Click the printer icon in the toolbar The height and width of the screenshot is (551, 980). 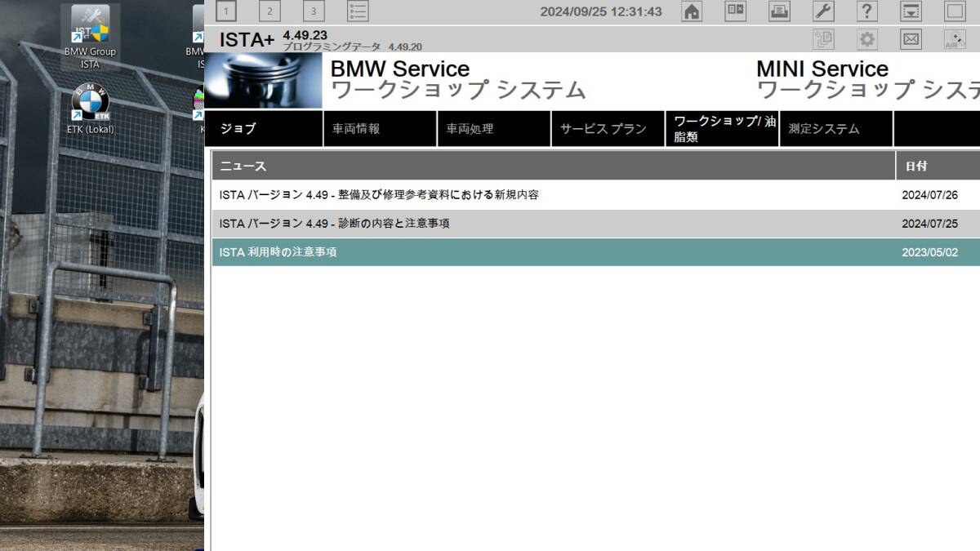[778, 11]
